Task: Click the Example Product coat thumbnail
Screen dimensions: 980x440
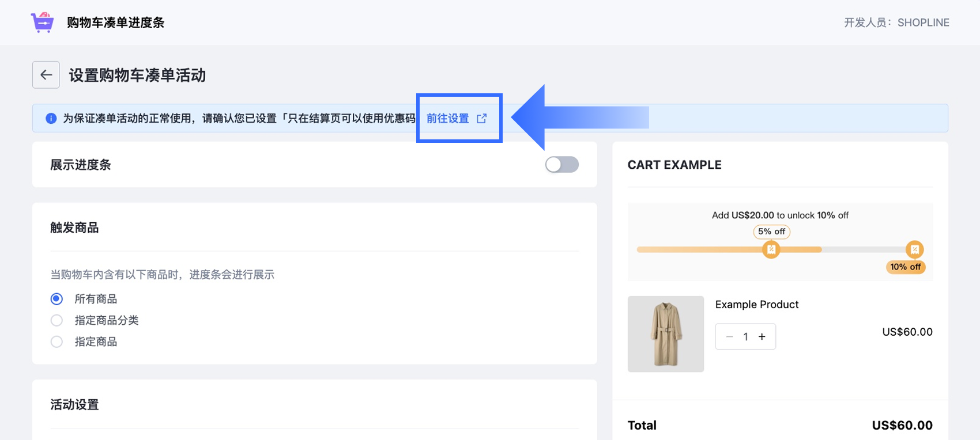Action: point(666,334)
